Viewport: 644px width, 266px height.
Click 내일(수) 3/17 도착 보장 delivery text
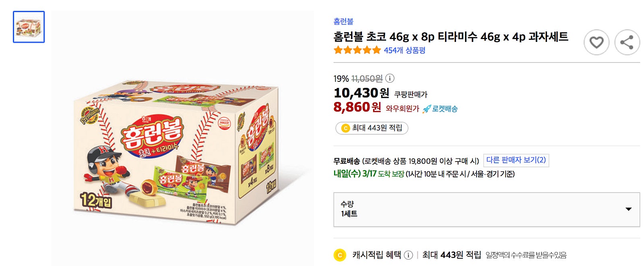(368, 174)
